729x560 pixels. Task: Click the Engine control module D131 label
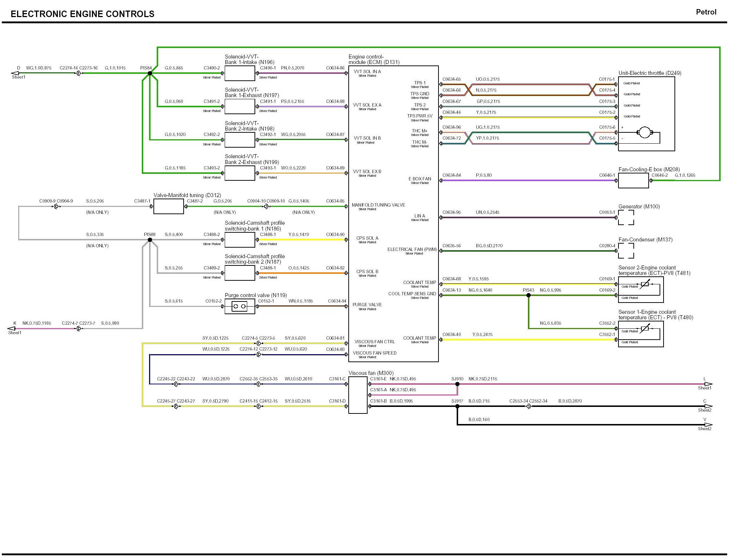[374, 60]
